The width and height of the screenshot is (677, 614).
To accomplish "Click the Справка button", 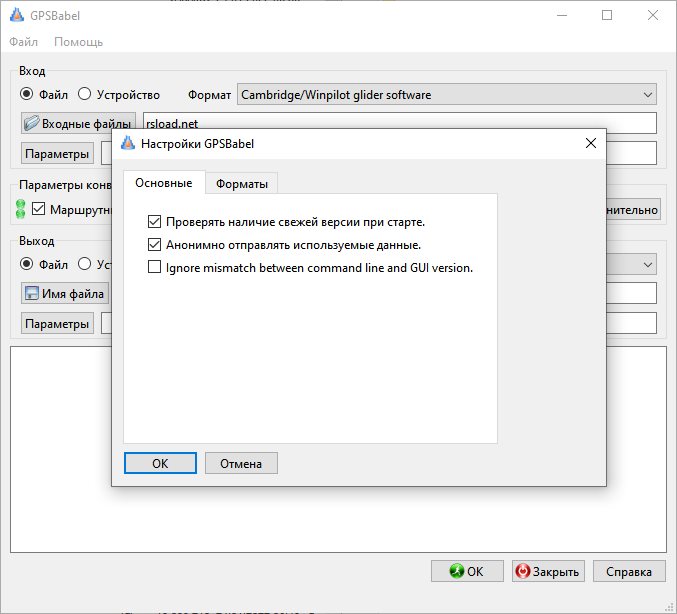I will (x=629, y=571).
